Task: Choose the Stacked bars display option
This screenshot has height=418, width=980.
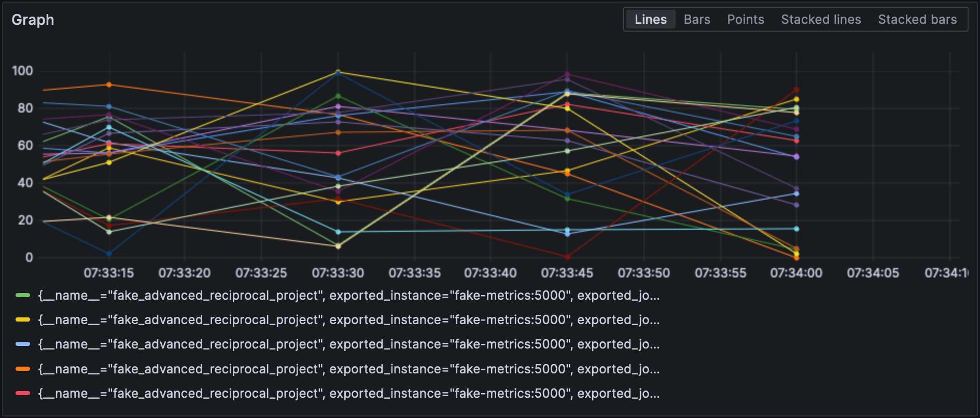Action: (917, 20)
